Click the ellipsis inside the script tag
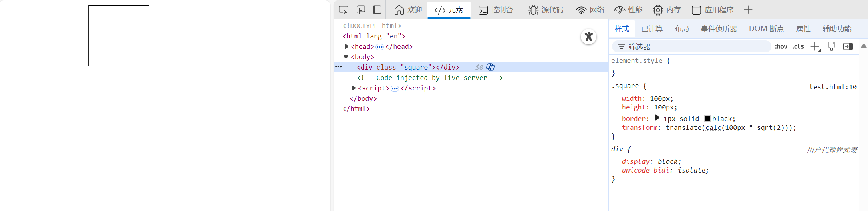 (x=395, y=88)
